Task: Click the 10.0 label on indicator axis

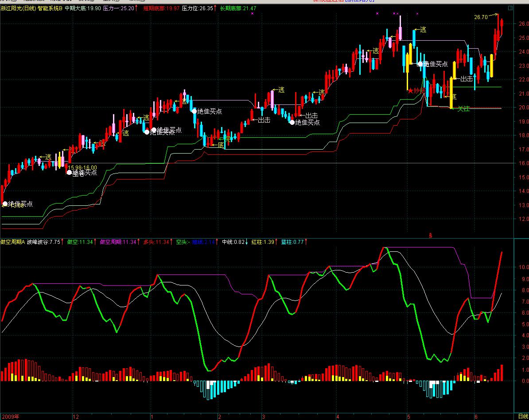Action: [x=525, y=267]
